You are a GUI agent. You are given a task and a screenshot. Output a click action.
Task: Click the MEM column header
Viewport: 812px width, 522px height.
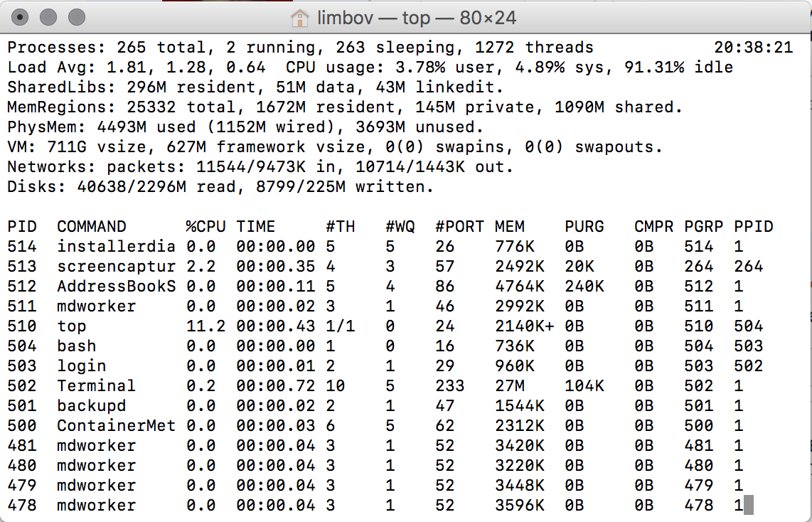510,227
